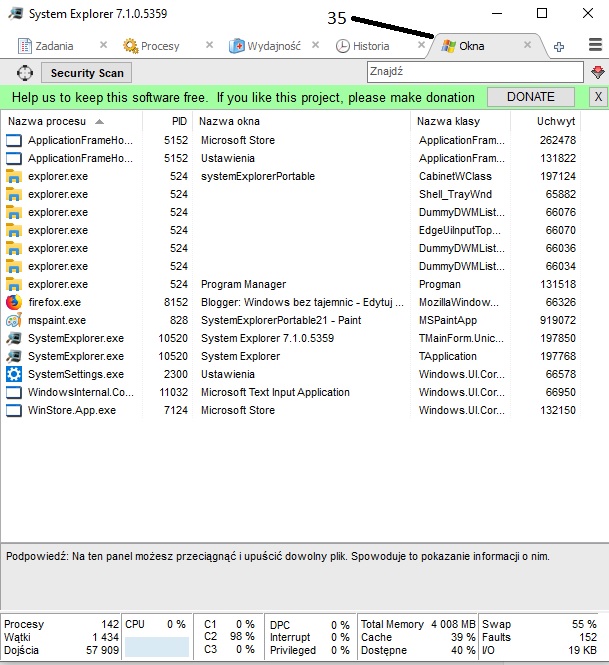This screenshot has height=665, width=609.
Task: Open the Wydajność tab
Action: [265, 46]
